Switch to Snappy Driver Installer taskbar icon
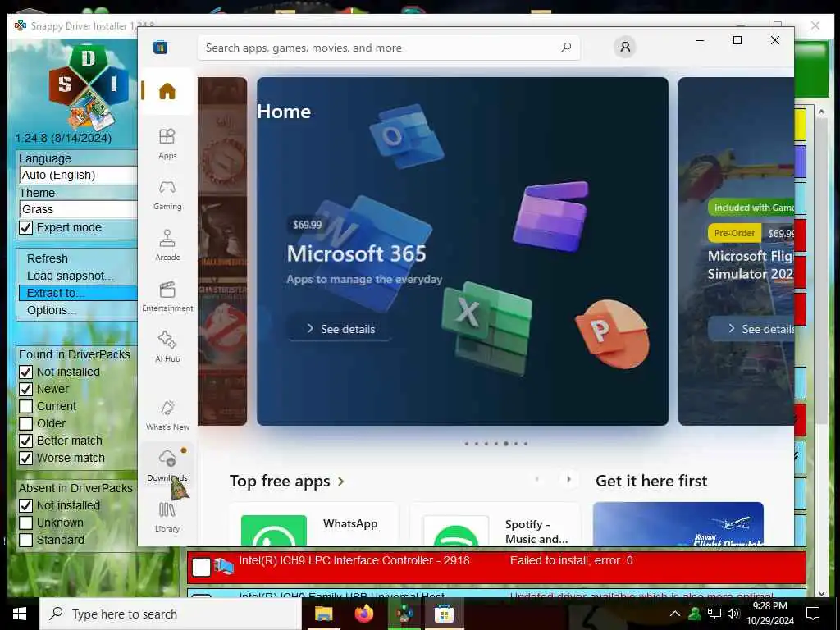Screen dimensions: 840x630 click(404, 614)
